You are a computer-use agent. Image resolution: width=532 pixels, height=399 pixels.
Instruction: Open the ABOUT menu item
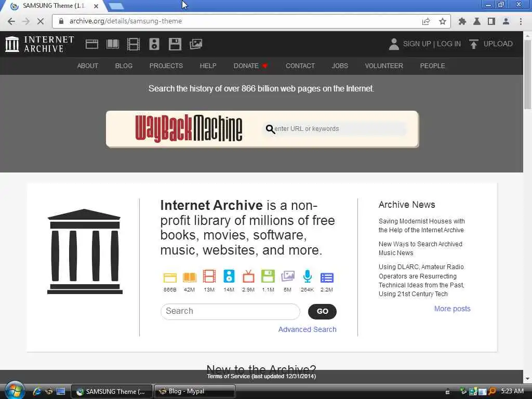coord(87,66)
